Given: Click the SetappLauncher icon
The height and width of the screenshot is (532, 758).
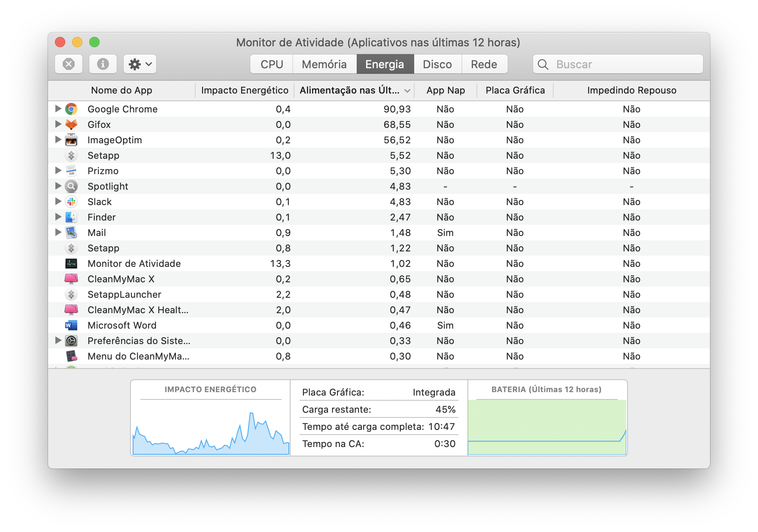Looking at the screenshot, I should 71,294.
